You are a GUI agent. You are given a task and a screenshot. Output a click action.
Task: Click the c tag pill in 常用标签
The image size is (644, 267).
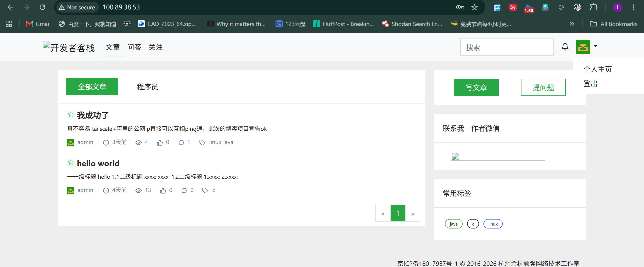click(x=473, y=224)
